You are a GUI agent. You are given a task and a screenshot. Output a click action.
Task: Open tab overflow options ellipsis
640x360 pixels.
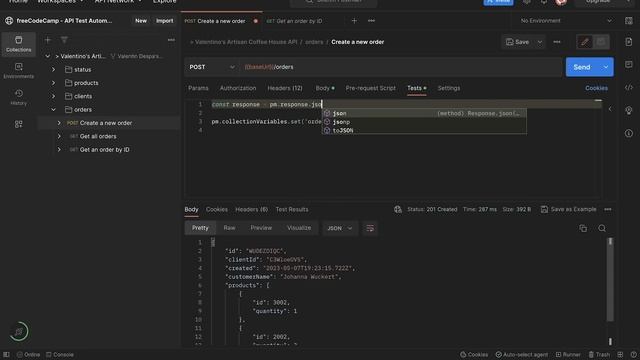click(371, 21)
